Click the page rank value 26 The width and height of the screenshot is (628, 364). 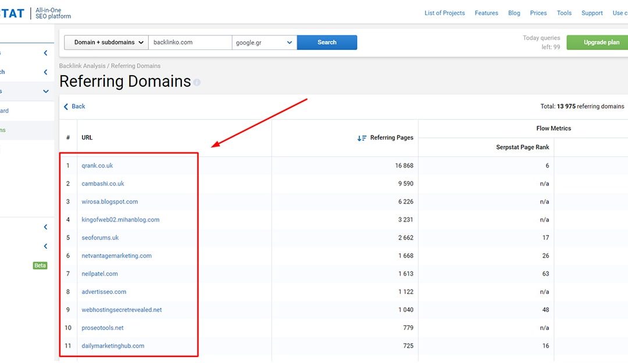pyautogui.click(x=545, y=256)
